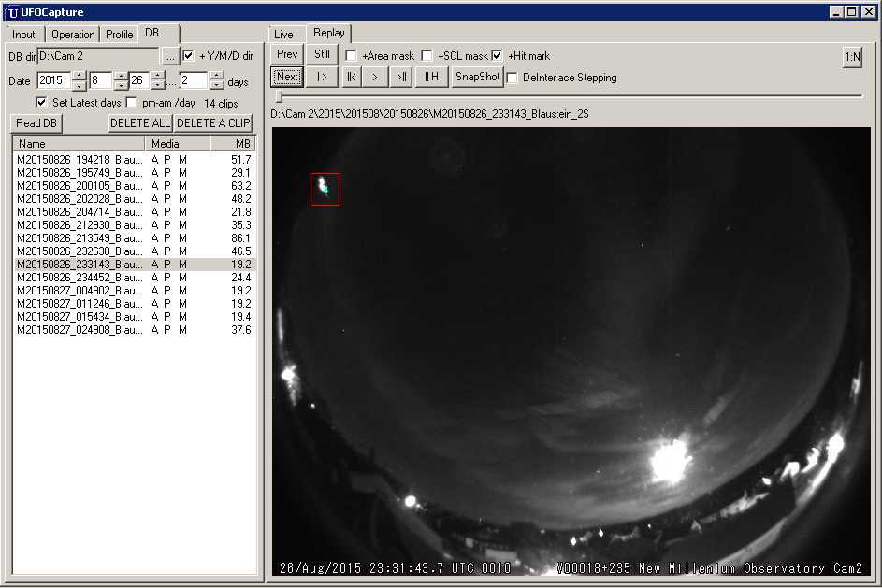Toggle the +Hit mark checkbox
Screen dimensions: 882x588
pos(497,56)
